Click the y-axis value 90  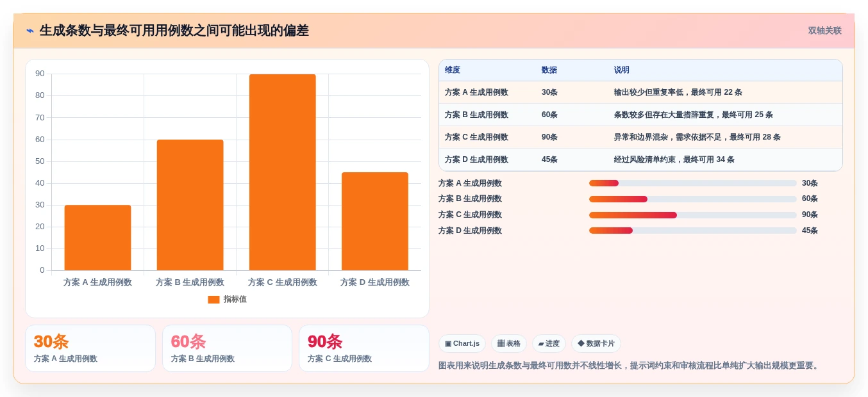[40, 74]
